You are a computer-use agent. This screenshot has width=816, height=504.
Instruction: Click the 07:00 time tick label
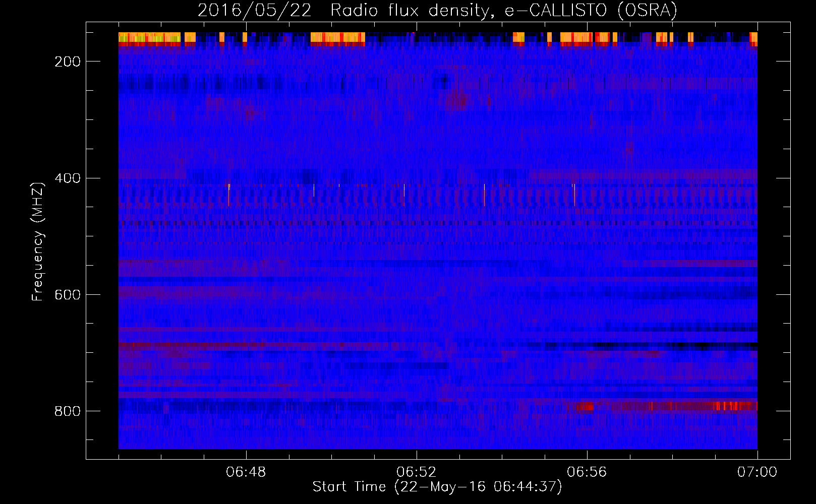point(757,472)
